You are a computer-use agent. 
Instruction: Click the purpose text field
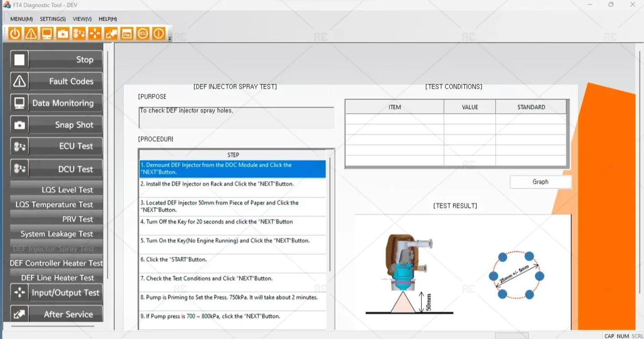pyautogui.click(x=236, y=118)
